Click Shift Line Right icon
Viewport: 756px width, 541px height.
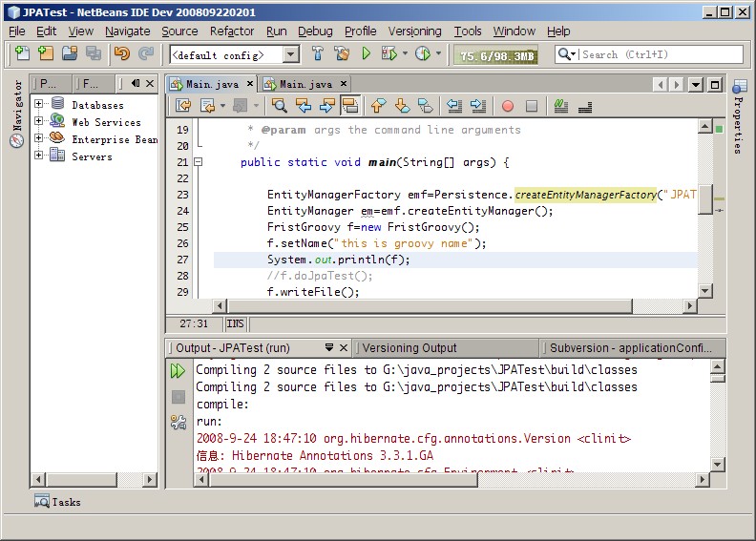pyautogui.click(x=478, y=105)
